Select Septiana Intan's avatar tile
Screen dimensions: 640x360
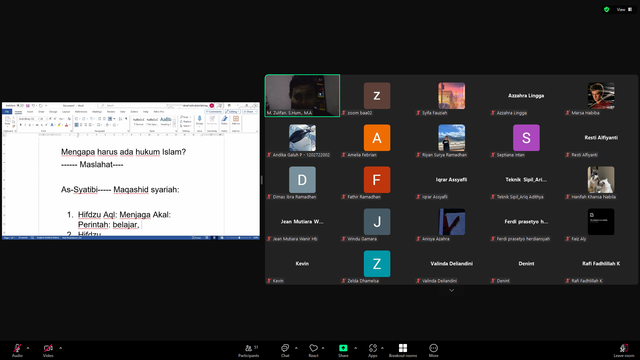[526, 138]
